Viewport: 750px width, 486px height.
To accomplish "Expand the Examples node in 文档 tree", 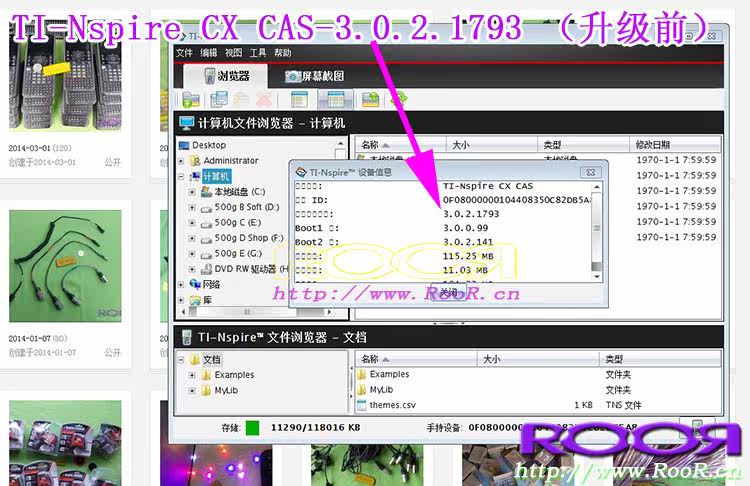I will pyautogui.click(x=192, y=376).
